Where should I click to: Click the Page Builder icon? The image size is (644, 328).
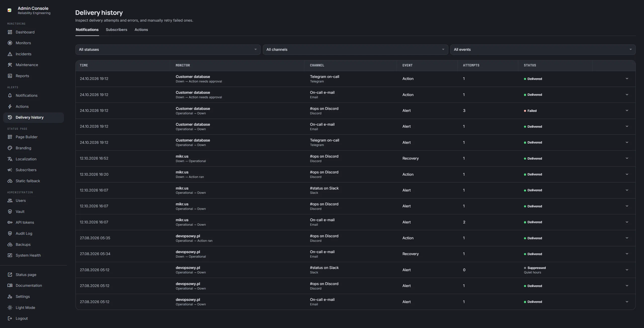(10, 137)
